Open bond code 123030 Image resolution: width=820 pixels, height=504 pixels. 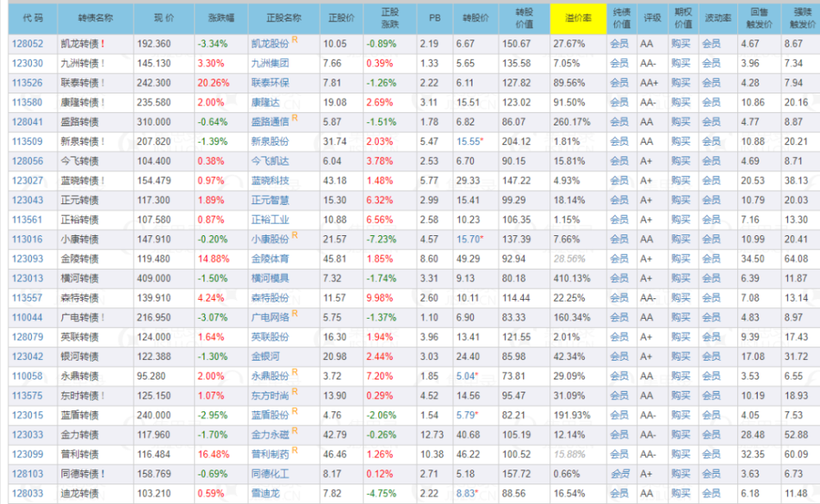pyautogui.click(x=28, y=63)
